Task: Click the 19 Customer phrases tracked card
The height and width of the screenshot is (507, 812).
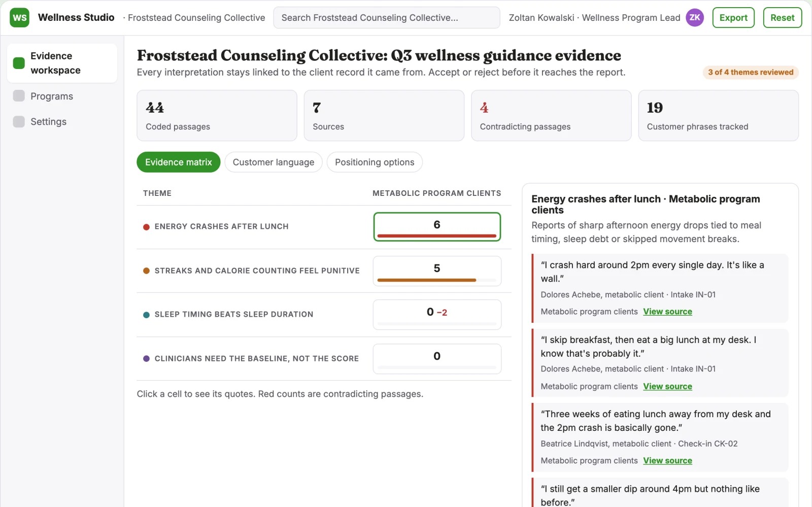Action: point(718,116)
